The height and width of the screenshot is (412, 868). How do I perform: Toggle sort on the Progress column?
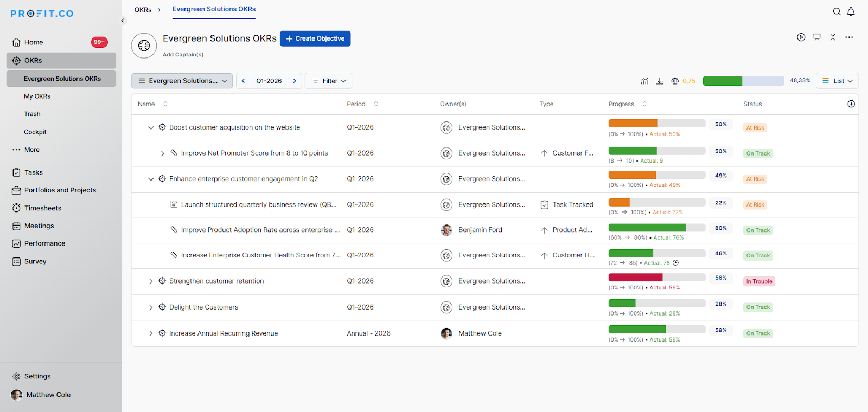(x=644, y=104)
